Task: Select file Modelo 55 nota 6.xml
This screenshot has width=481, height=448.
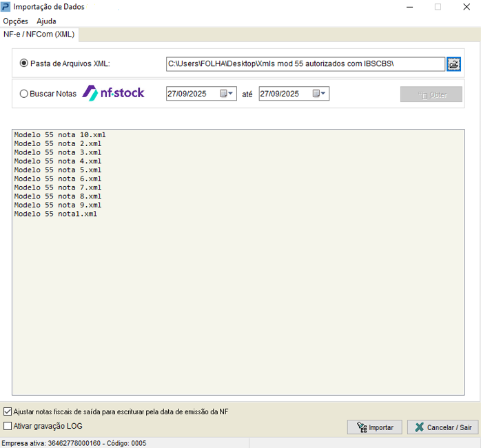Action: pyautogui.click(x=58, y=179)
